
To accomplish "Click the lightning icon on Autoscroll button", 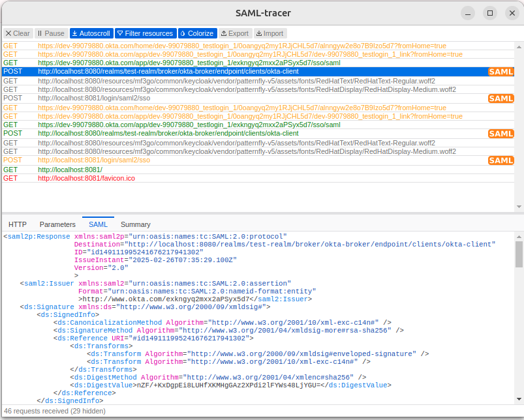I will coord(74,33).
